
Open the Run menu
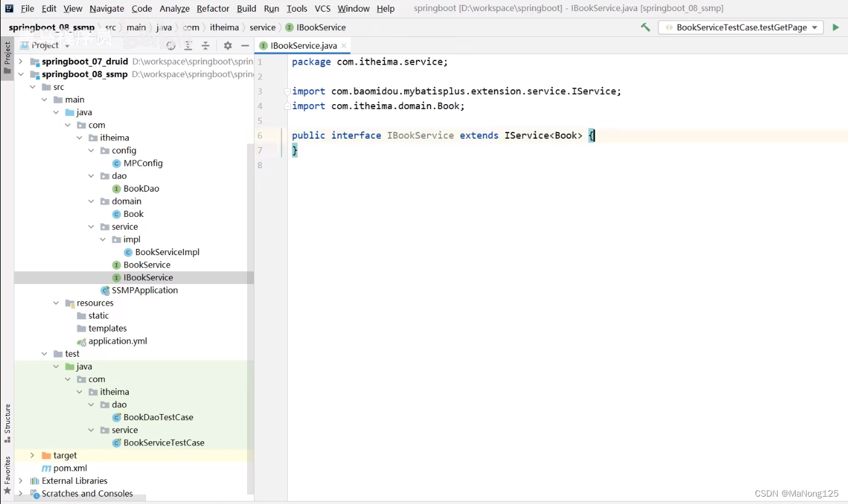click(271, 9)
